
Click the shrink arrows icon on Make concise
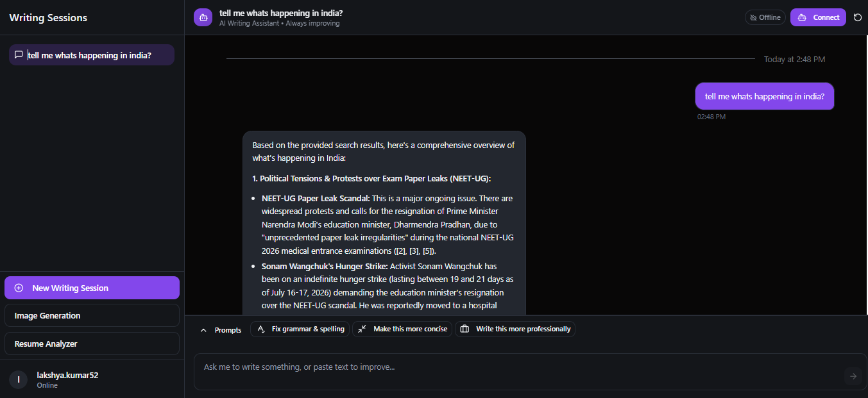362,329
